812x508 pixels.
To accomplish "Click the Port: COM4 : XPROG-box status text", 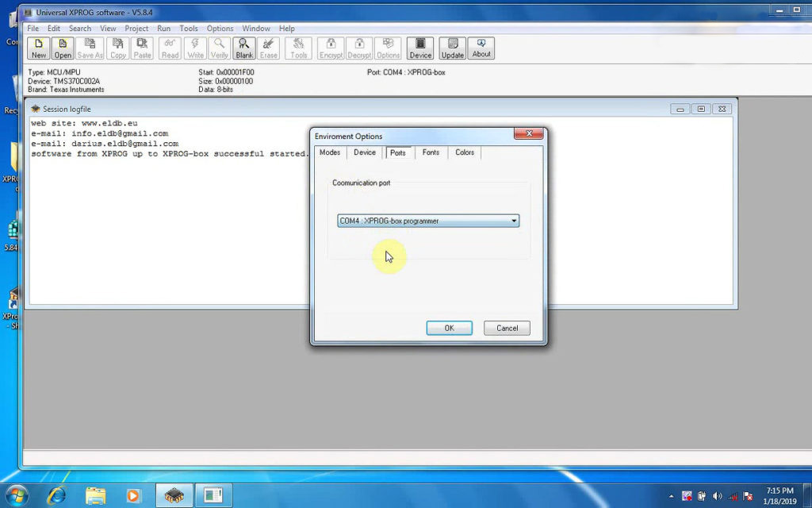I will (406, 72).
